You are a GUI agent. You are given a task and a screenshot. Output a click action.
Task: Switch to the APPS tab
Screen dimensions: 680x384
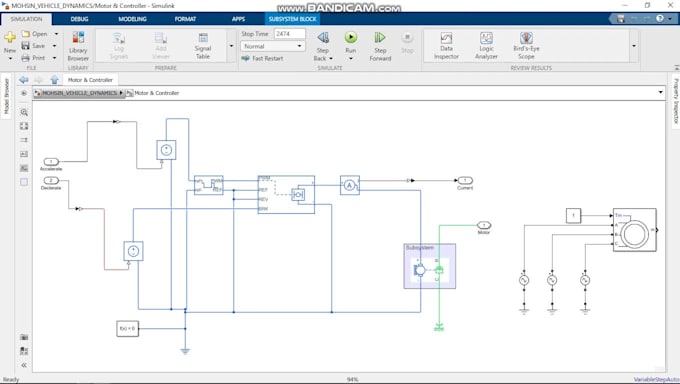(238, 19)
